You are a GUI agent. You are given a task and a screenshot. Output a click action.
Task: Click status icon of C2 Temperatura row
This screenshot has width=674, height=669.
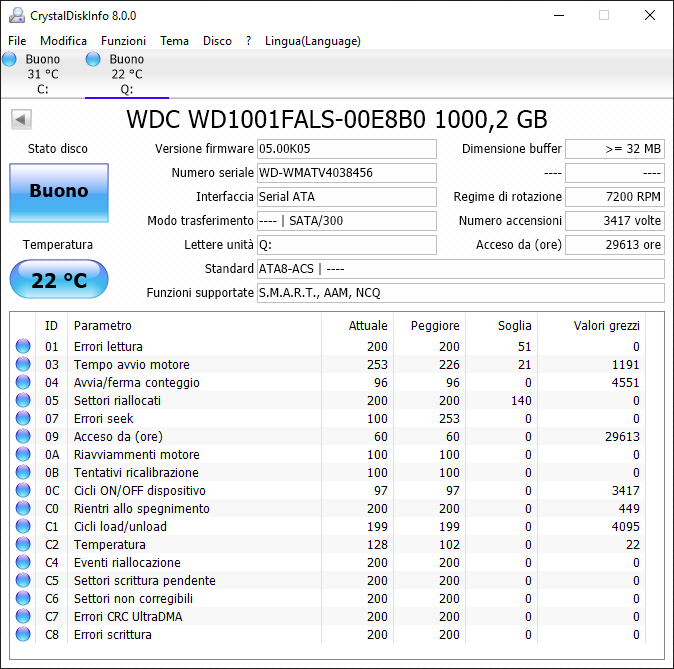[23, 544]
